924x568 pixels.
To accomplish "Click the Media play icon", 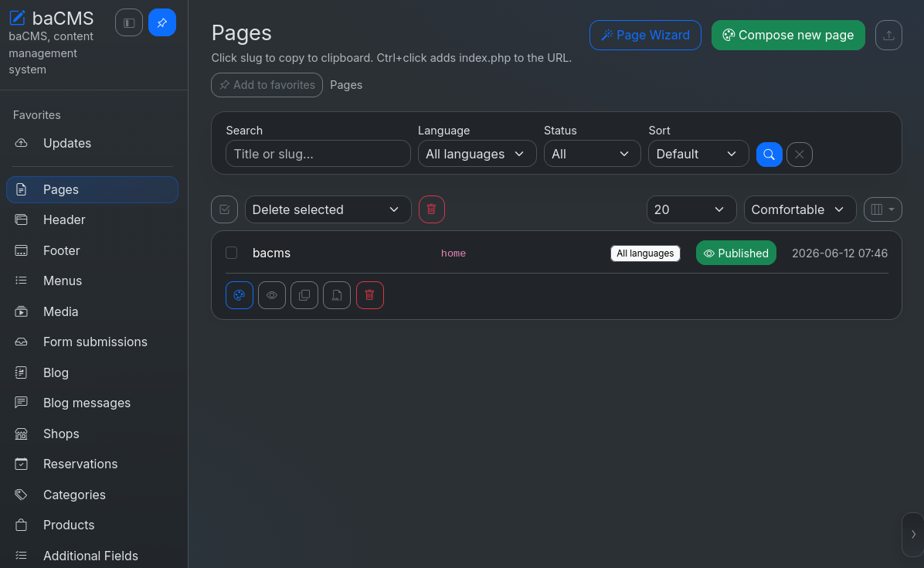I will pos(21,311).
